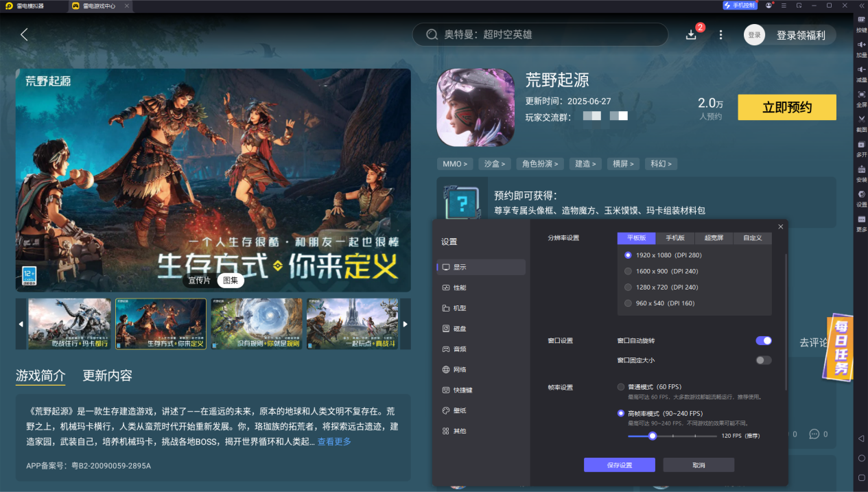Toggle 窗口自动旋转 auto-rotate switch
The width and height of the screenshot is (868, 492).
(x=764, y=340)
